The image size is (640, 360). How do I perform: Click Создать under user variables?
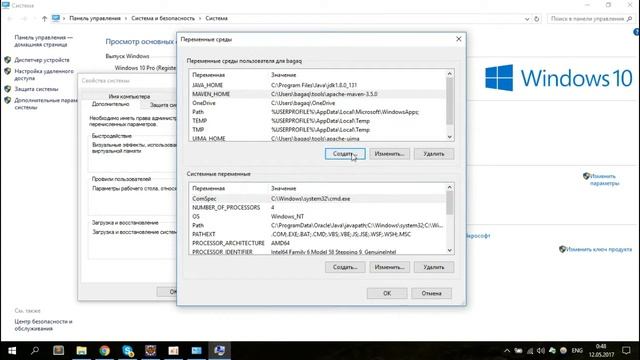[x=345, y=154]
